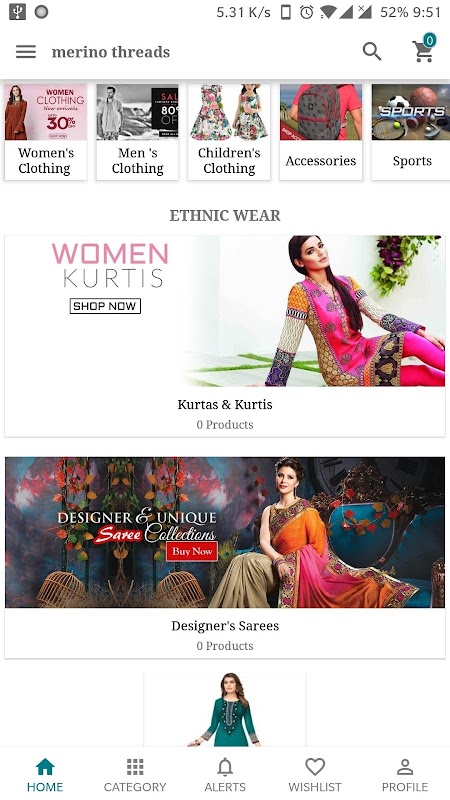Tap the search magnifier icon
Screen dimensions: 450x800
click(372, 52)
